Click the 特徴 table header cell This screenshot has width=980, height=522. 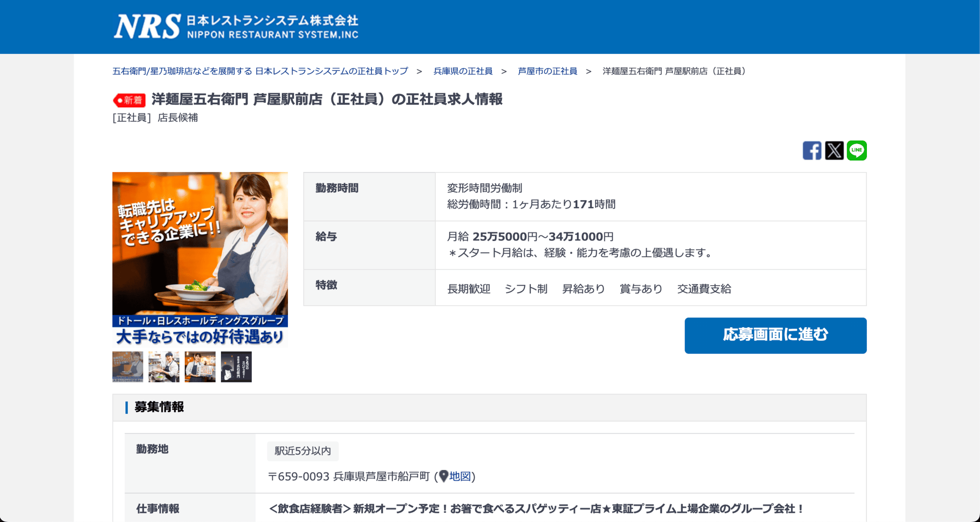coord(369,288)
